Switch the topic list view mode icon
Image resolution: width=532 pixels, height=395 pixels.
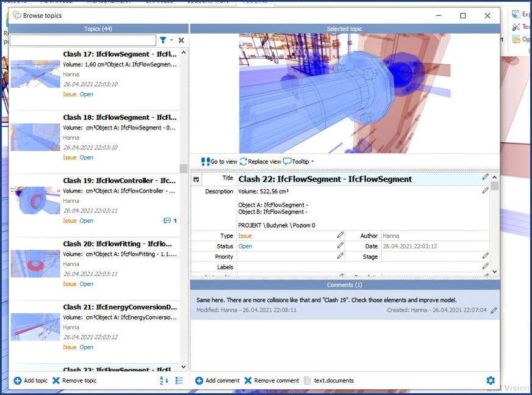tap(179, 380)
